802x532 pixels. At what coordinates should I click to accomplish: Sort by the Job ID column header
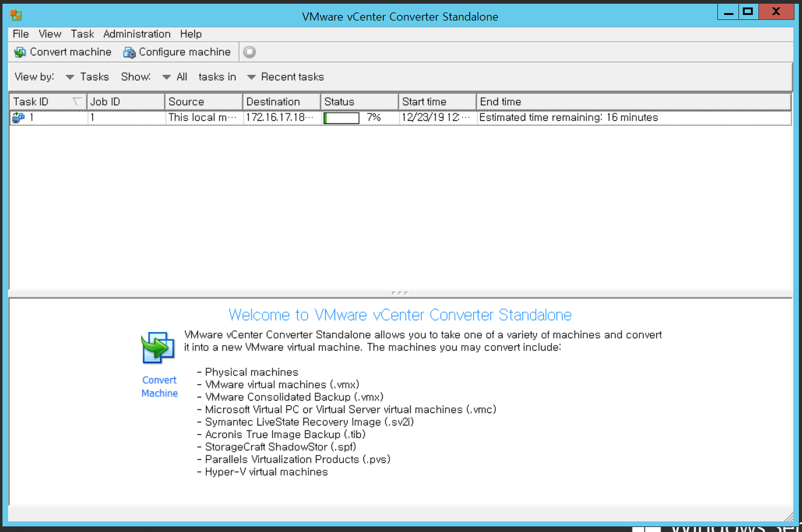click(127, 102)
